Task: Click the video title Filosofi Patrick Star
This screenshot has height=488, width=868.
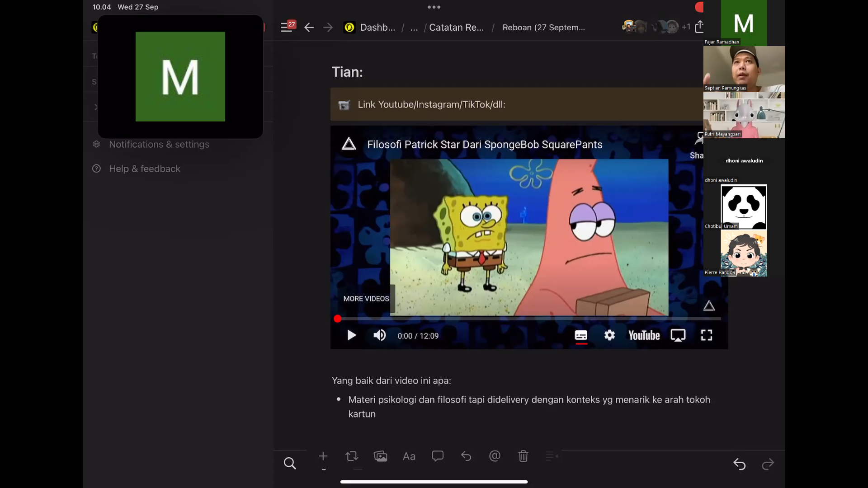Action: click(485, 145)
